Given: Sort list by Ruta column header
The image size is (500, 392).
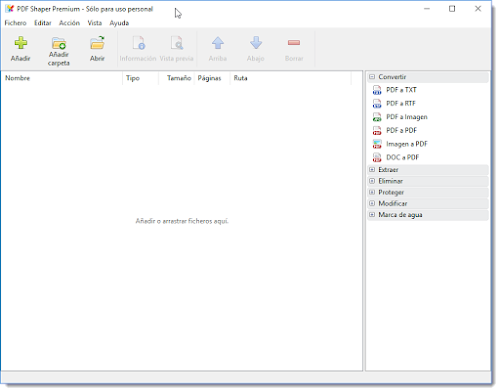Looking at the screenshot, I should 290,78.
